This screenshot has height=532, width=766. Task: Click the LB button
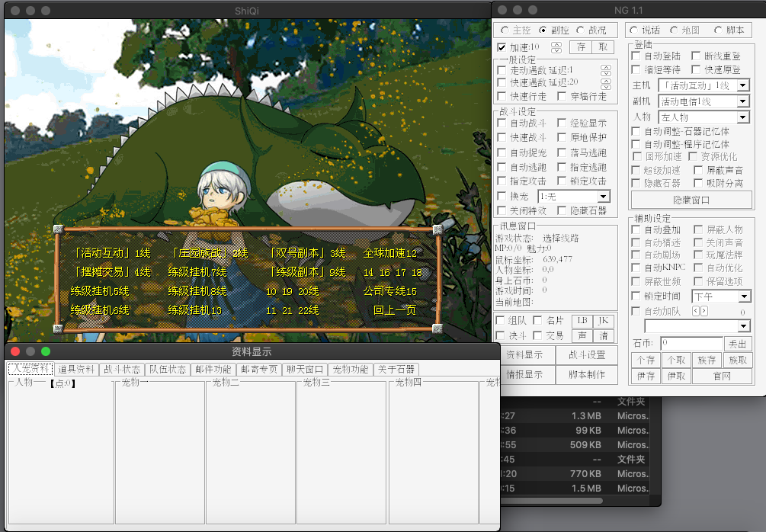tap(582, 321)
